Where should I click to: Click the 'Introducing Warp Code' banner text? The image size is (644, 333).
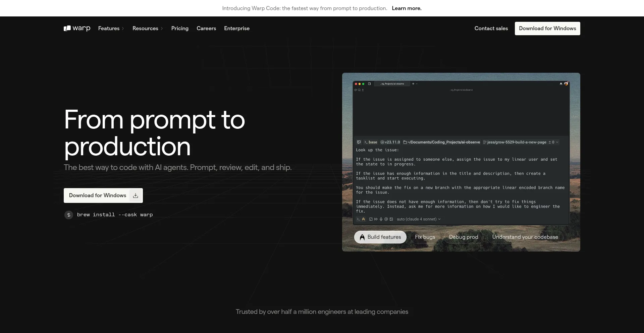click(305, 8)
